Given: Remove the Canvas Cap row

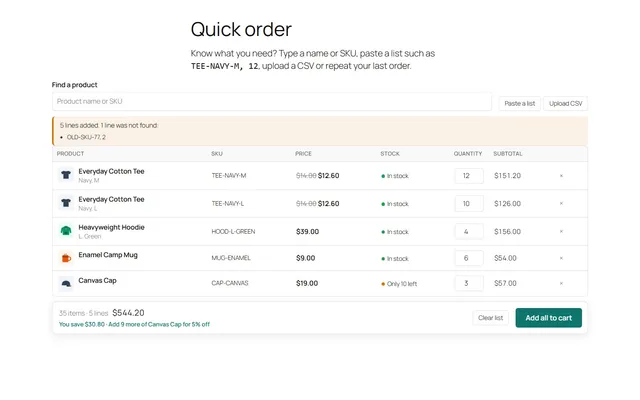Looking at the screenshot, I should [x=561, y=283].
